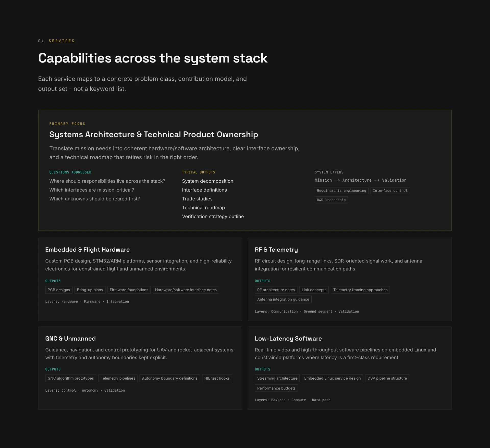The height and width of the screenshot is (448, 490).
Task: Click the Antenna integration guidance tag
Action: tap(283, 299)
